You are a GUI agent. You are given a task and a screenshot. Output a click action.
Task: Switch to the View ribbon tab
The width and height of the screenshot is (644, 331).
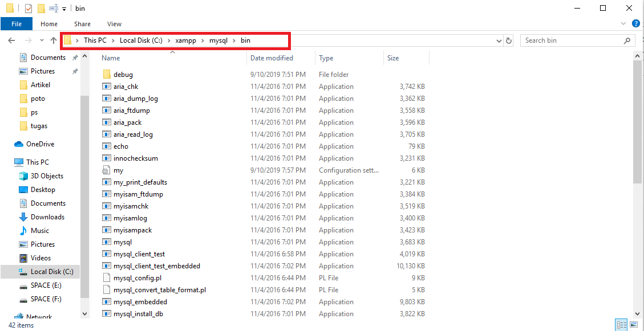pyautogui.click(x=114, y=24)
